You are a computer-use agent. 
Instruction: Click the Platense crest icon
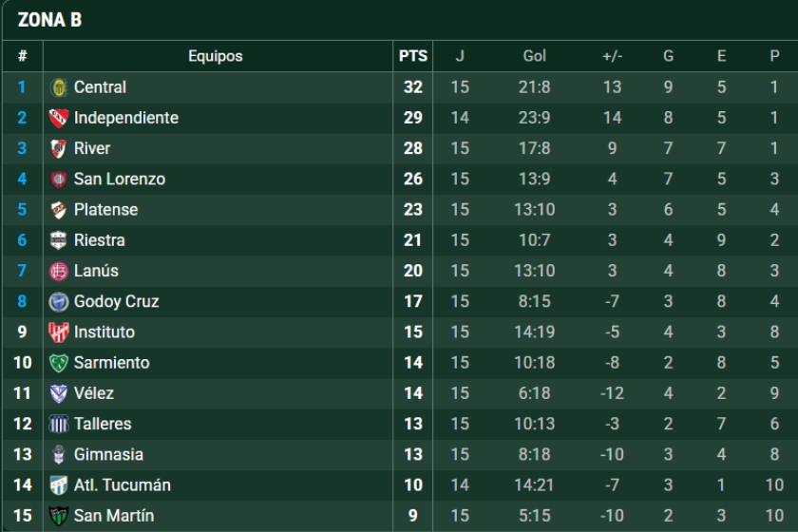(x=59, y=210)
